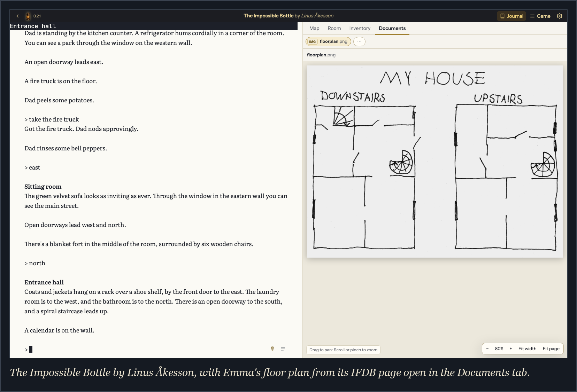
Task: Select the floorplan.png document chip
Action: [x=328, y=41]
